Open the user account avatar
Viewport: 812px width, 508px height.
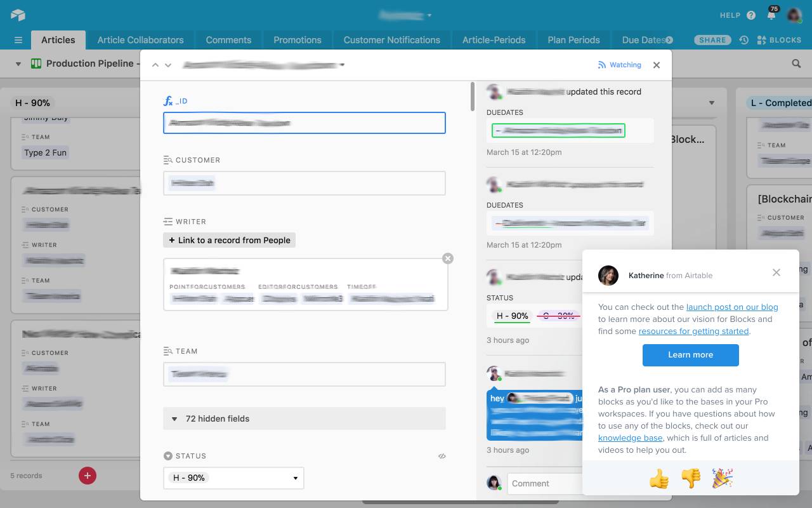pos(794,15)
